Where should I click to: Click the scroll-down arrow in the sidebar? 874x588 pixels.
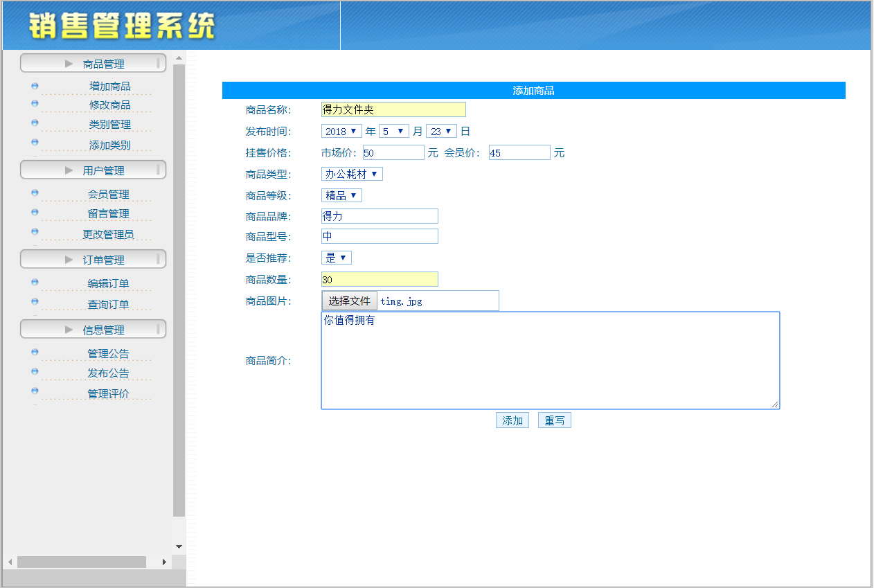(x=179, y=546)
